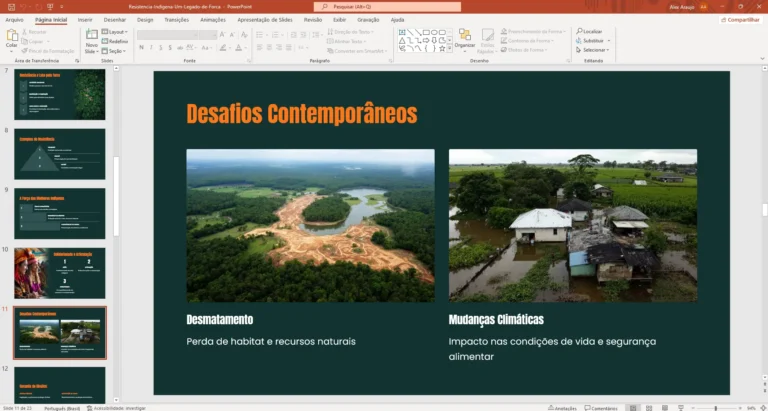This screenshot has width=768, height=411.
Task: Select slide 10 thumbnail with portrait
Action: 60,273
